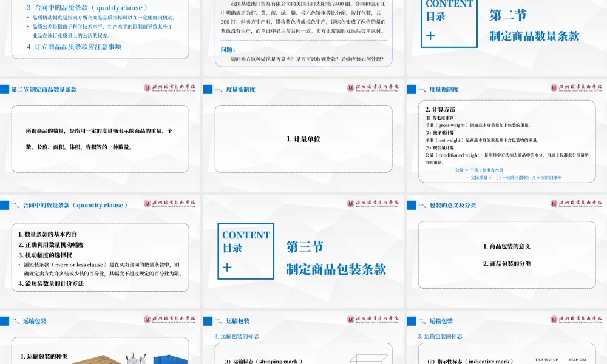This screenshot has height=364, width=607.
Task: Click the text (1) 运输标志（shipping mark）
Action: tap(262, 360)
